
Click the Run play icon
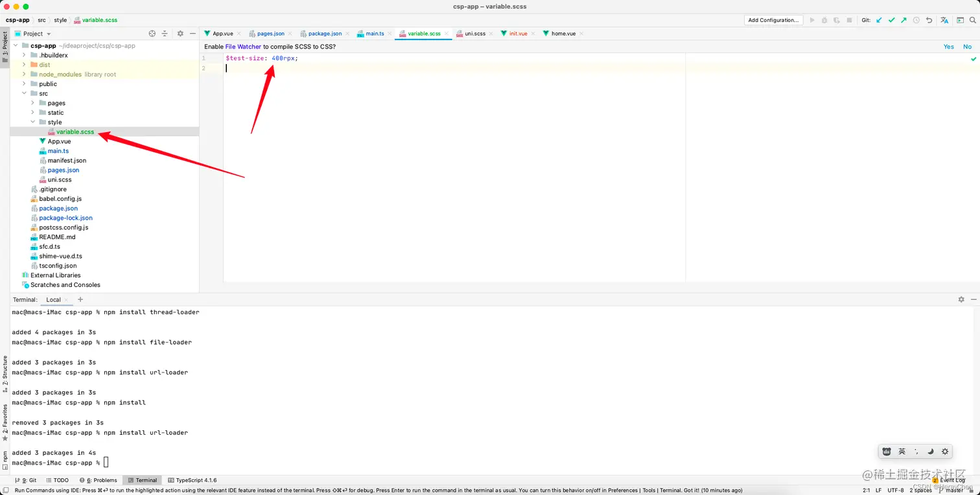click(812, 20)
